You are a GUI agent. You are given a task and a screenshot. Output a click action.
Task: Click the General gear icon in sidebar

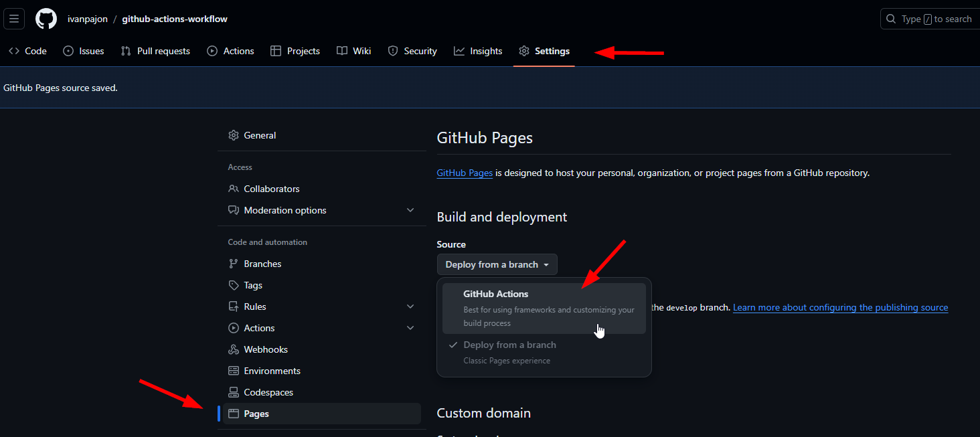coord(234,135)
